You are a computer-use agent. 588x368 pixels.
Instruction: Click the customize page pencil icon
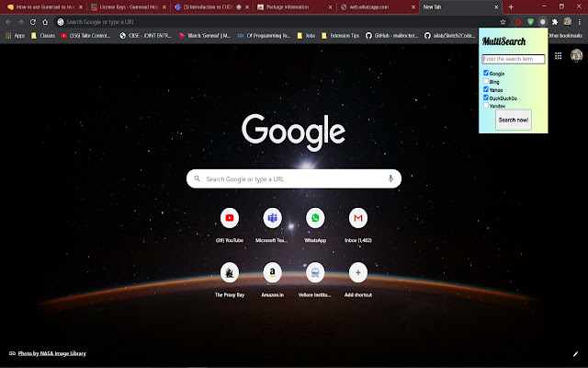coord(576,353)
